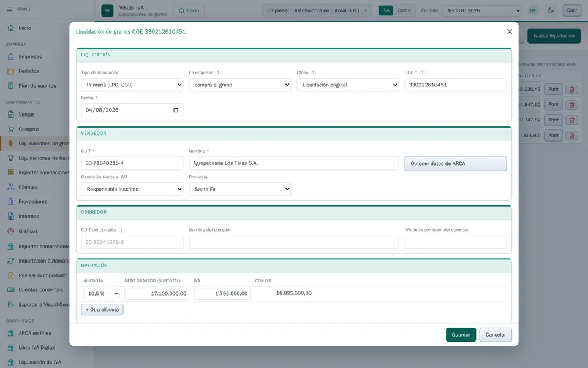Open the Empresa selector dropdown
The image size is (588, 368).
pyautogui.click(x=317, y=10)
